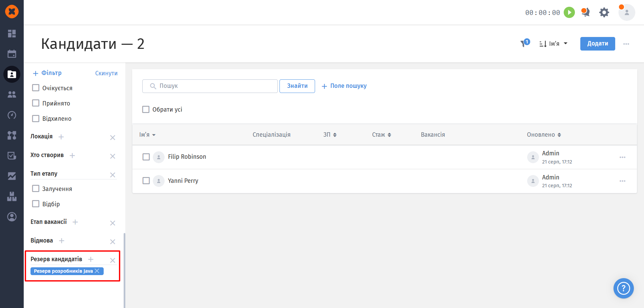
Task: Click the filter funnel icon with badge
Action: (x=525, y=43)
